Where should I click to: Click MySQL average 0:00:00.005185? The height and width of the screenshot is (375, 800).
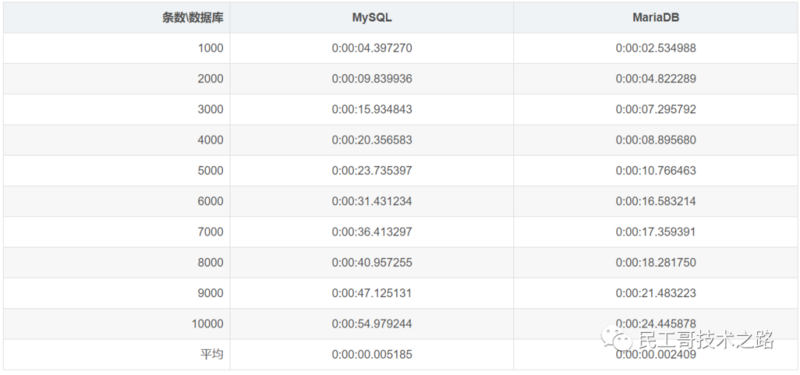coord(371,354)
